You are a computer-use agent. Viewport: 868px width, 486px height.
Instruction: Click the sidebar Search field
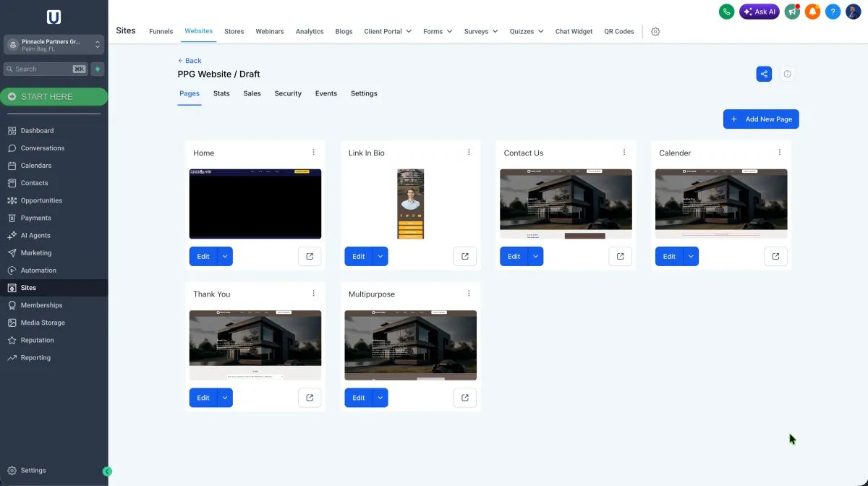click(x=46, y=69)
